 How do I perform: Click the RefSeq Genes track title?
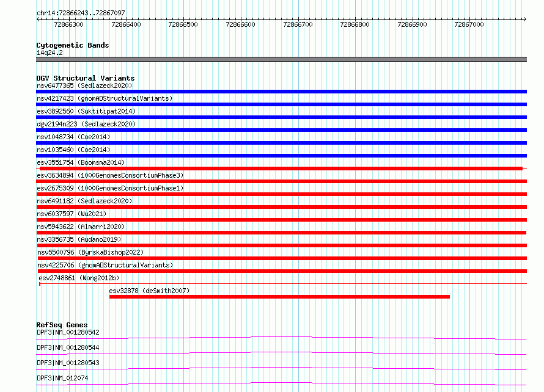(x=62, y=325)
